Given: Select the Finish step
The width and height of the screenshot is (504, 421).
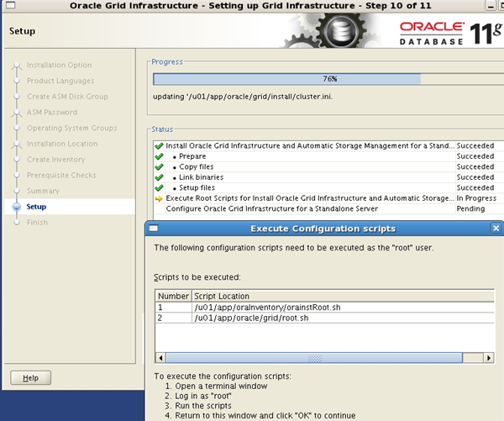Looking at the screenshot, I should tap(37, 222).
